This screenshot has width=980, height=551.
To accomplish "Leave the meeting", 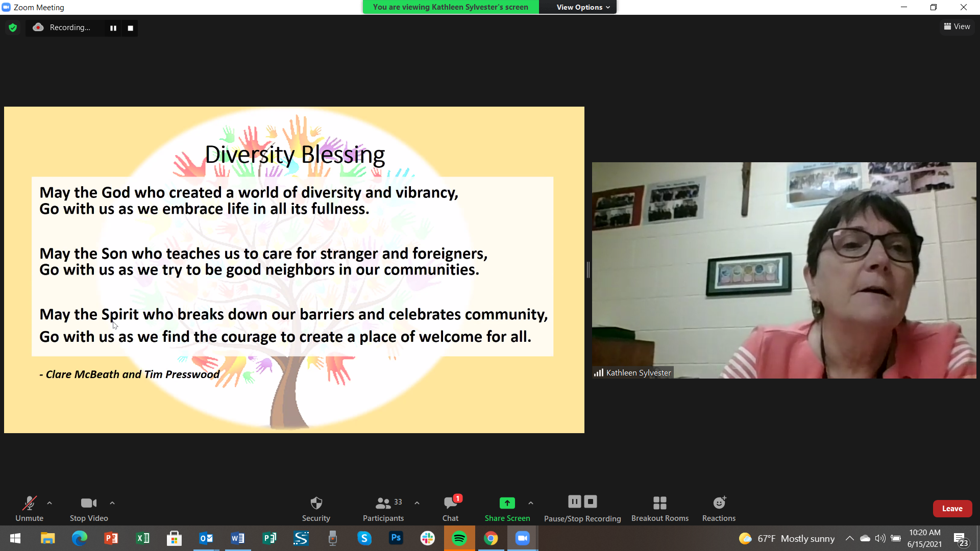I will 952,509.
